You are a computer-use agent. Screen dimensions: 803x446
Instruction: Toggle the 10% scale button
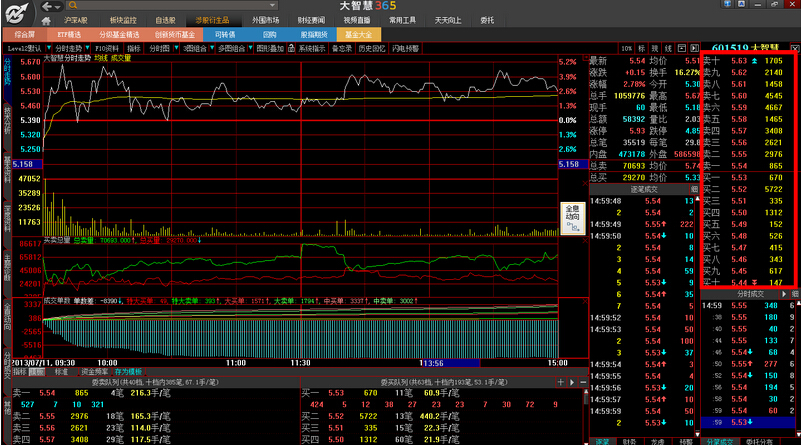click(627, 48)
